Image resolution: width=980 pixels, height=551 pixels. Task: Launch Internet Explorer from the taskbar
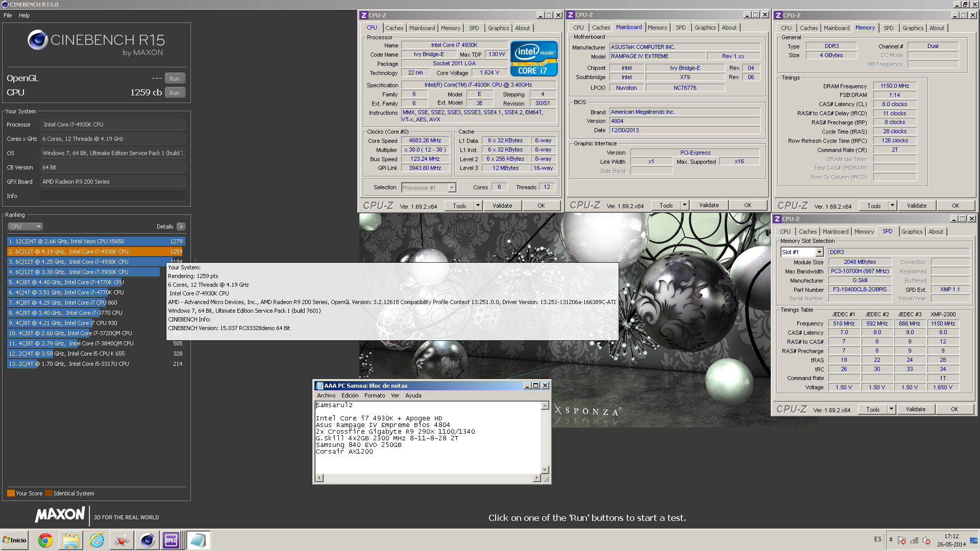[96, 540]
